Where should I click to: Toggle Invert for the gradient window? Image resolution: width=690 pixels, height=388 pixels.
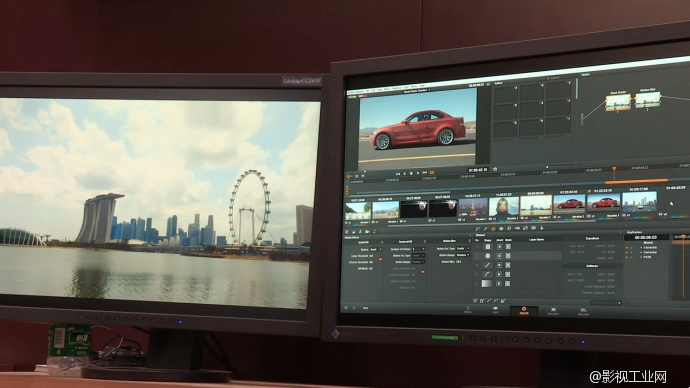click(499, 284)
